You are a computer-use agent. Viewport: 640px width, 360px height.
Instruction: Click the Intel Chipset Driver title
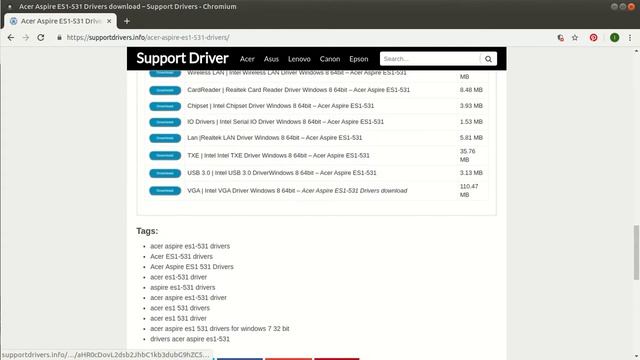click(280, 106)
